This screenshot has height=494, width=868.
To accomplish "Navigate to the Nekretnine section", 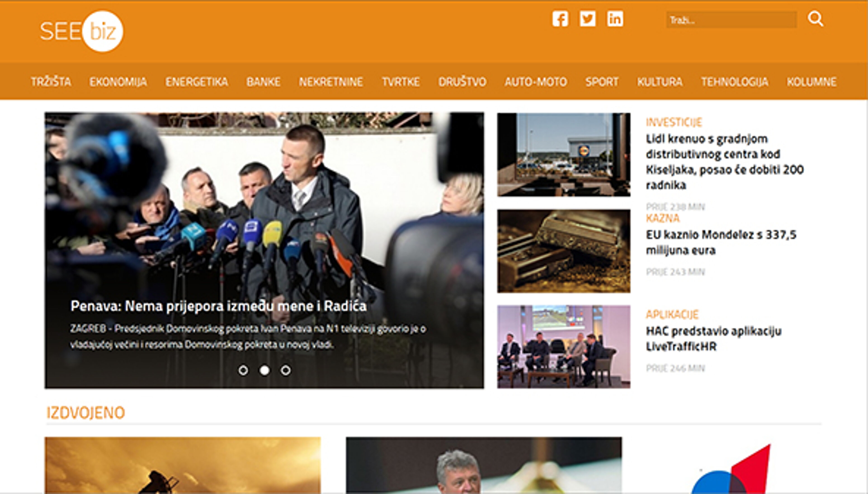I will click(331, 82).
